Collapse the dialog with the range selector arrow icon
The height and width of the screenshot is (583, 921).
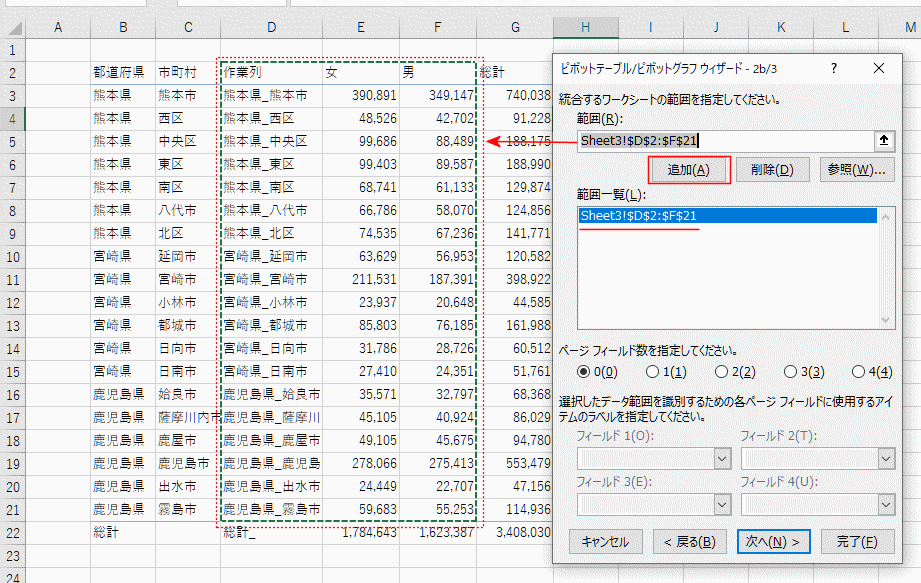[884, 141]
